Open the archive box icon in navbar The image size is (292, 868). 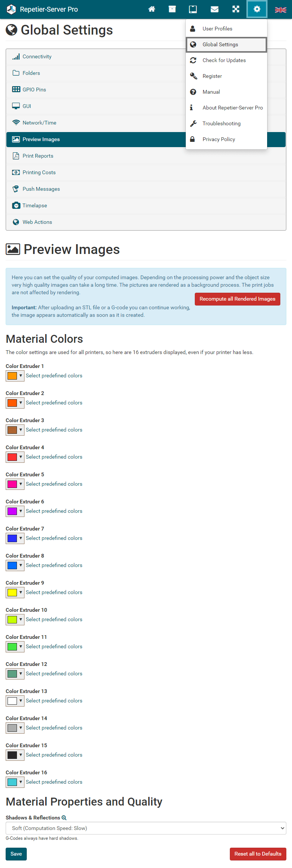point(172,9)
